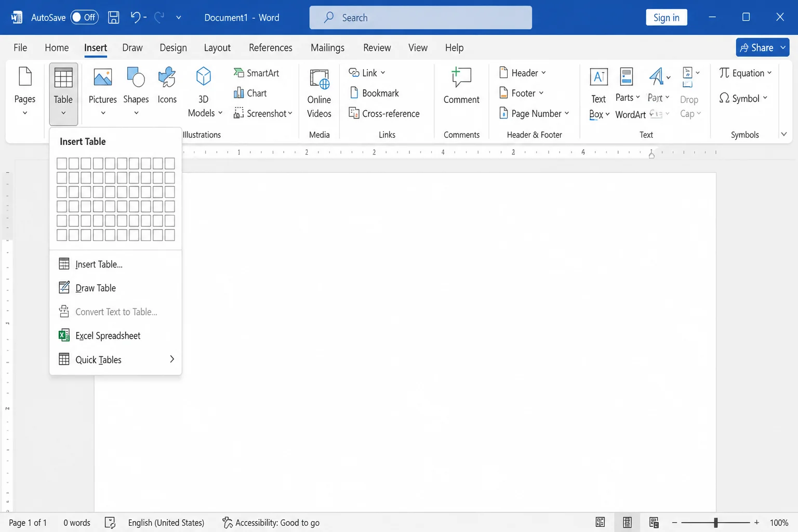The image size is (798, 532).
Task: Switch to Web Layout view icon
Action: tap(654, 523)
